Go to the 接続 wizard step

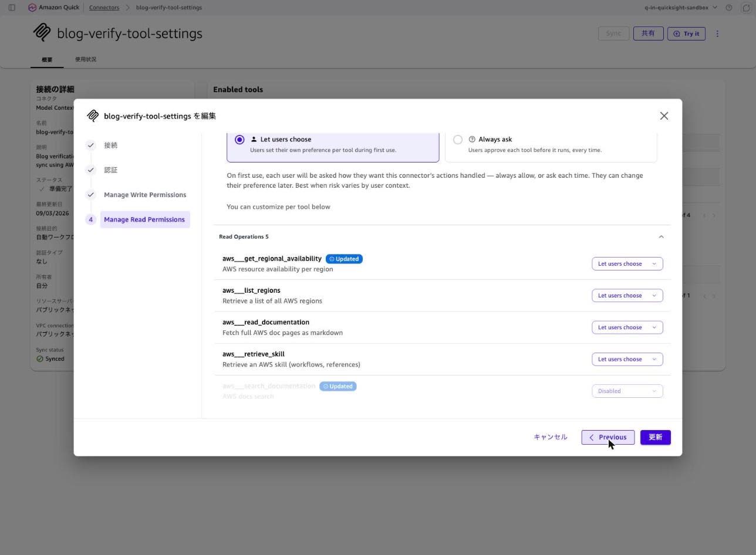(x=110, y=145)
